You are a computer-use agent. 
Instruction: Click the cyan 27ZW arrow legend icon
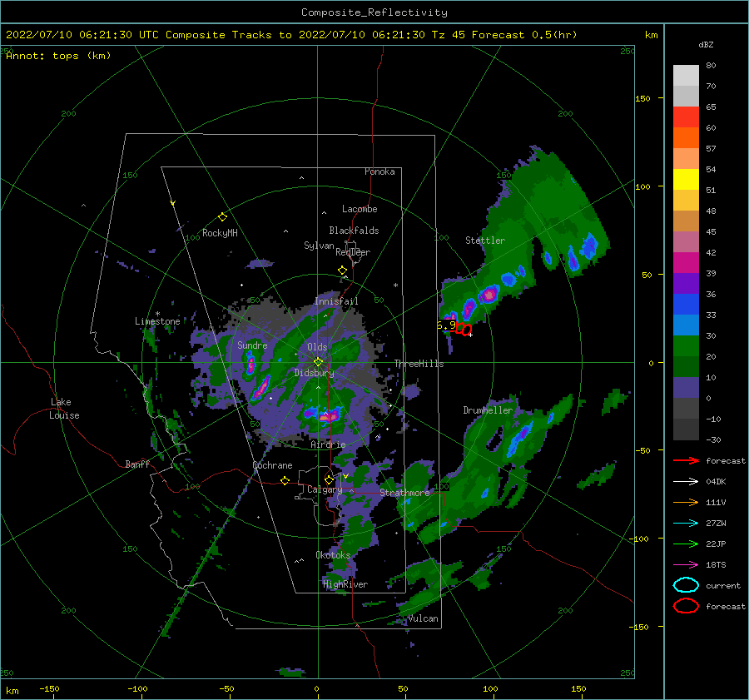pos(686,524)
